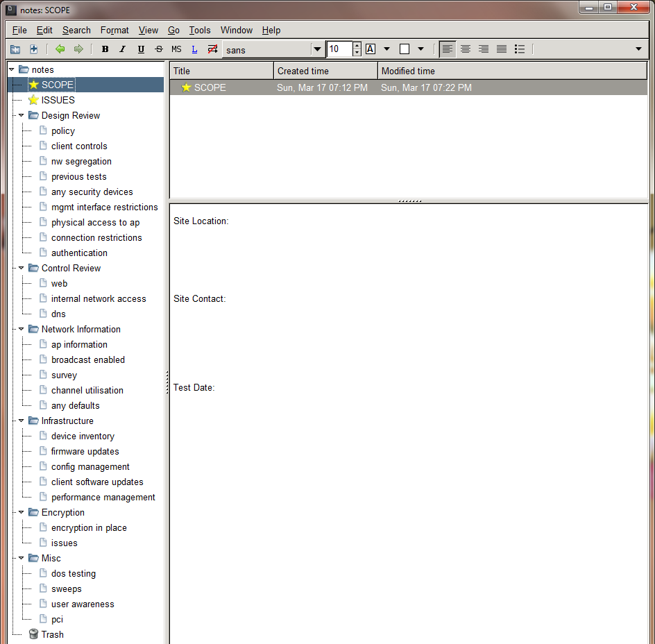The width and height of the screenshot is (655, 644).
Task: Select the firmware updates page
Action: point(85,451)
